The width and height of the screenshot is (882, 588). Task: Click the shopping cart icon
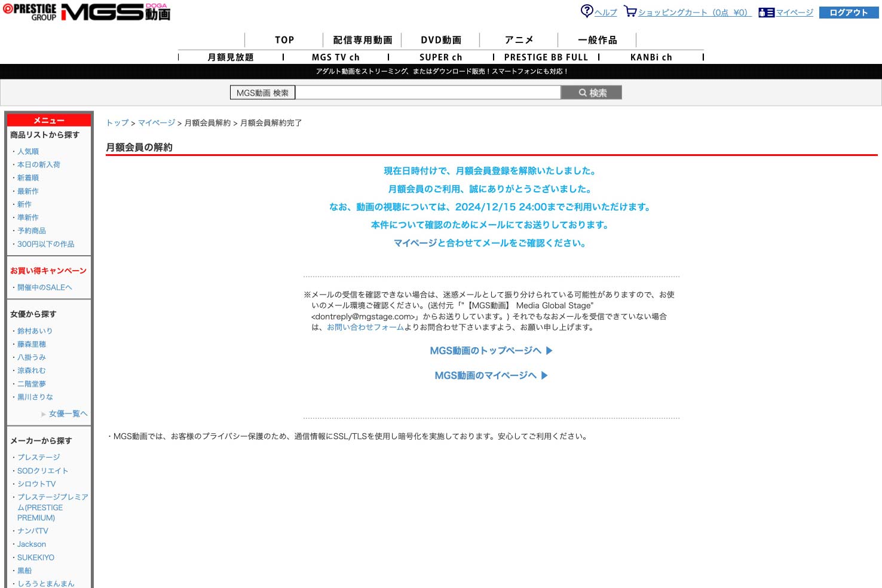click(x=630, y=11)
